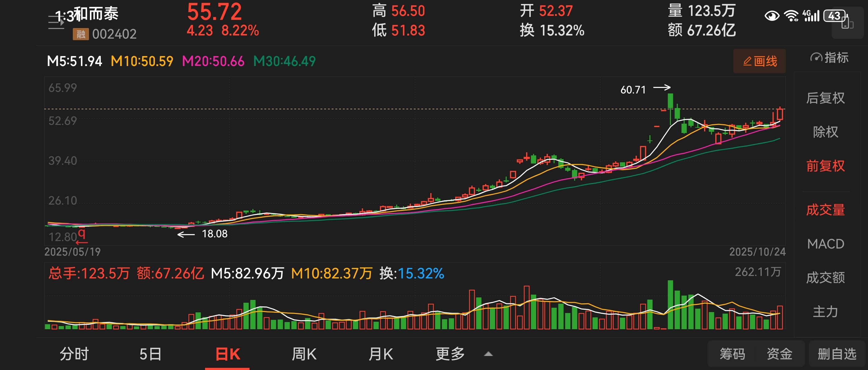
Task: Select 除权 price mode
Action: (x=825, y=132)
